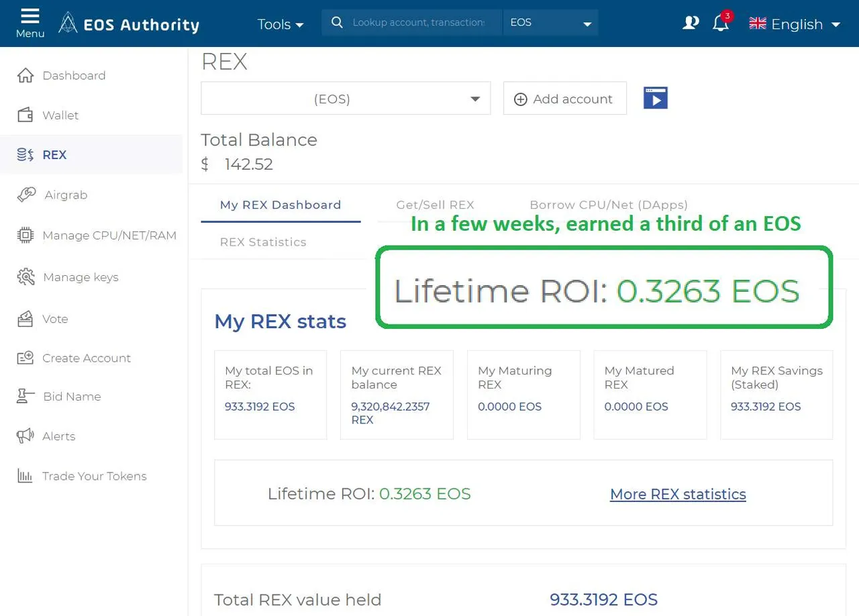Open Create Account page
This screenshot has width=859, height=616.
click(x=87, y=358)
